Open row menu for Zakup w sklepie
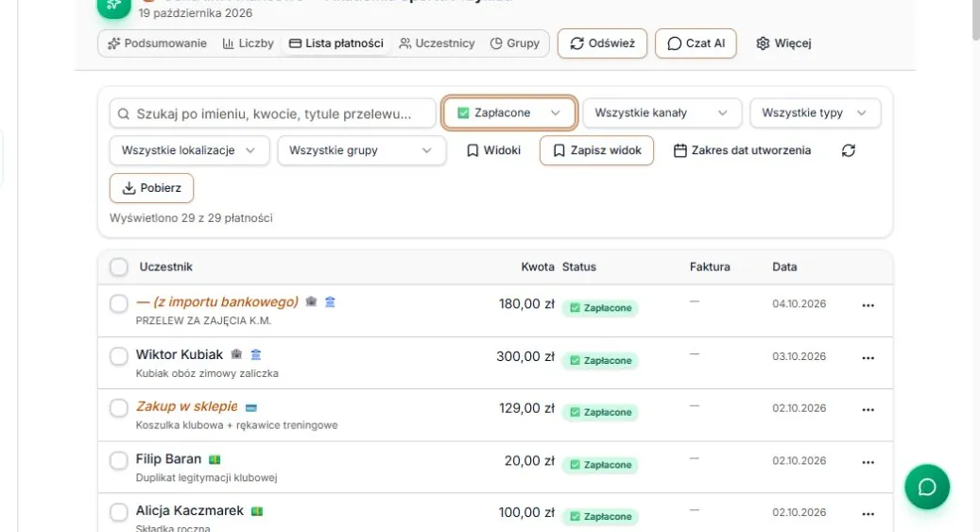Image resolution: width=980 pixels, height=532 pixels. (868, 409)
